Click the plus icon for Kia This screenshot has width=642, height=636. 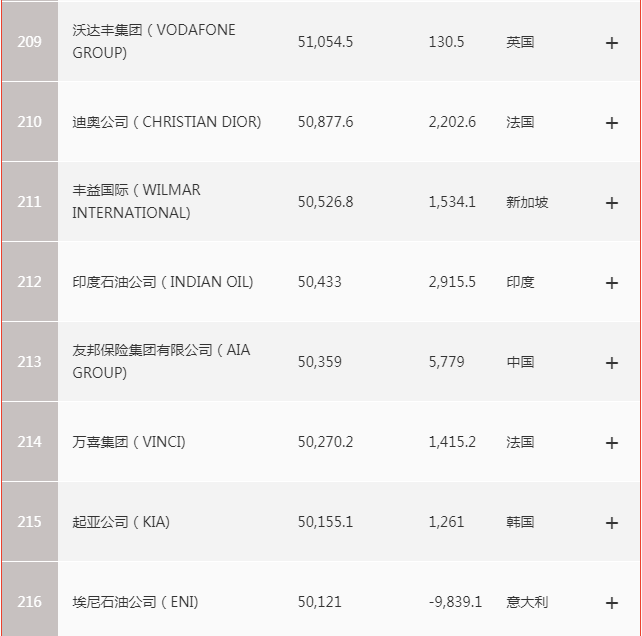pos(612,523)
